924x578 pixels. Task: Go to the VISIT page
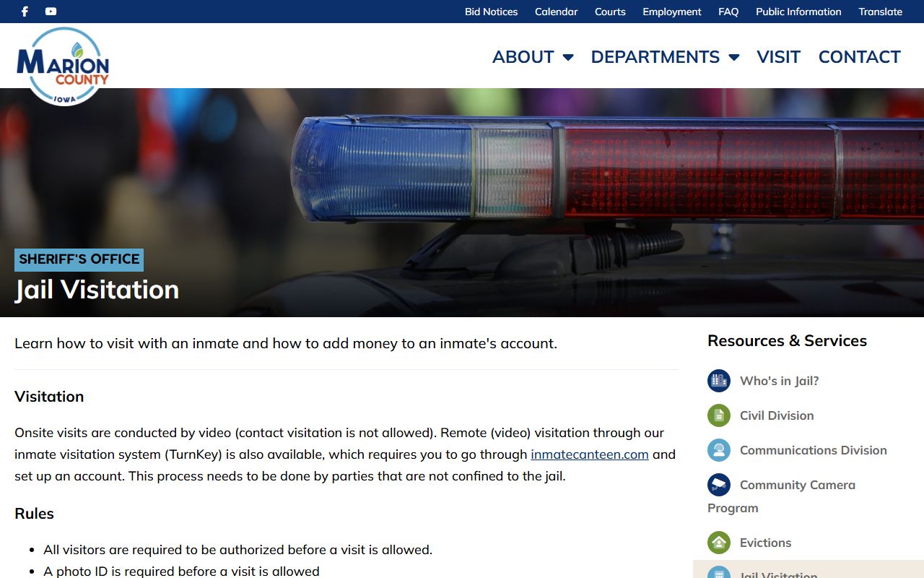pos(778,57)
